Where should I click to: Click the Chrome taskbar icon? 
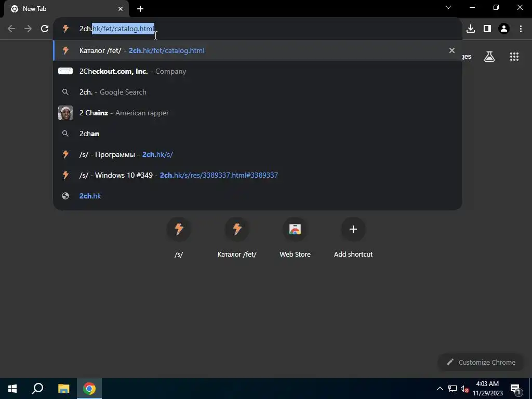[89, 389]
